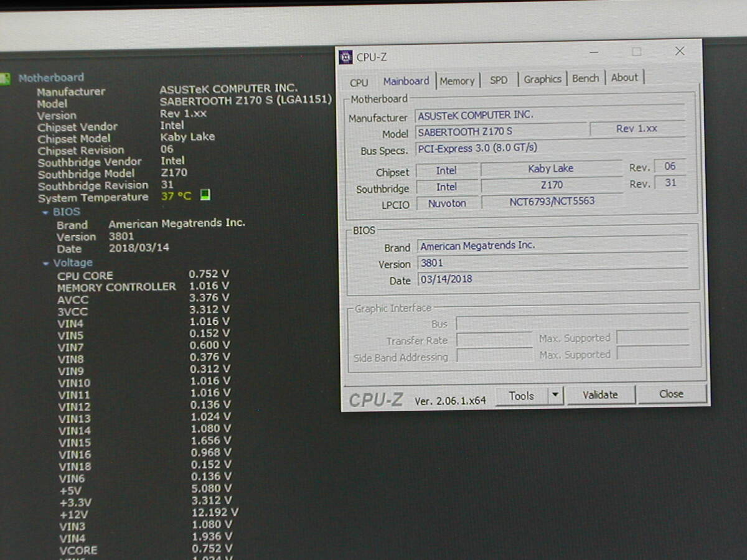Click the Validate button
The image size is (747, 560).
(x=600, y=394)
